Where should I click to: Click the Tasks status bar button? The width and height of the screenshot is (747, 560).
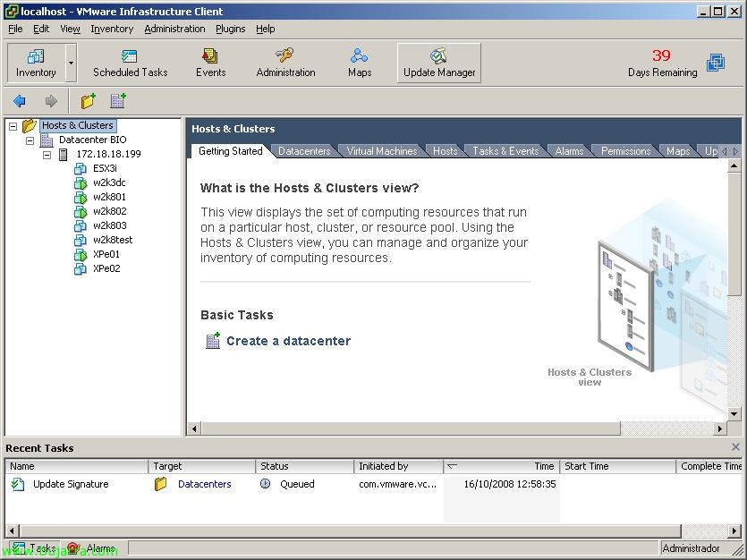pyautogui.click(x=34, y=548)
